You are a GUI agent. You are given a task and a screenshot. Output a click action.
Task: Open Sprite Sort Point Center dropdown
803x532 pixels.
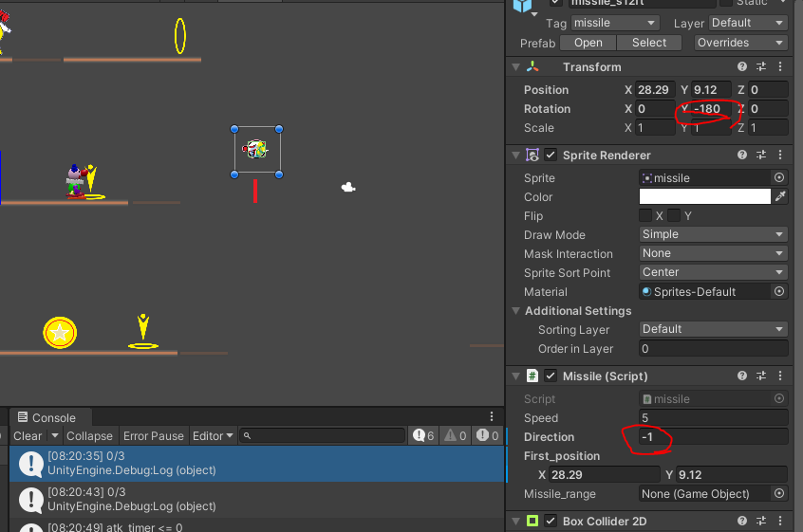click(714, 272)
